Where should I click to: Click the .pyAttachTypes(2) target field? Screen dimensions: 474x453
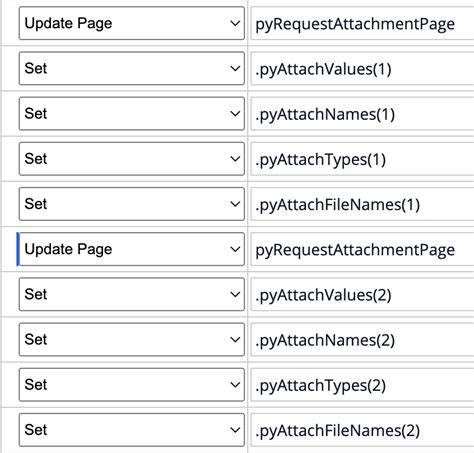click(x=362, y=385)
